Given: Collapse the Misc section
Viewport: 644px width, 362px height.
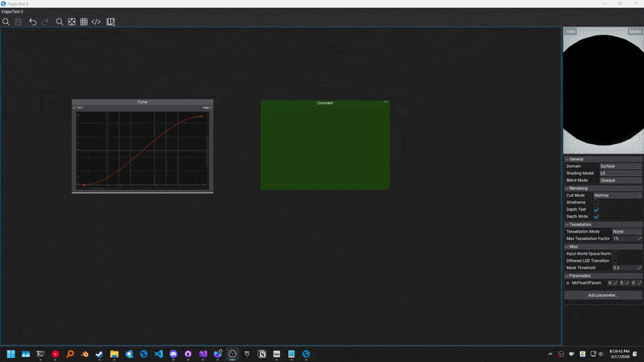Looking at the screenshot, I should [603, 247].
